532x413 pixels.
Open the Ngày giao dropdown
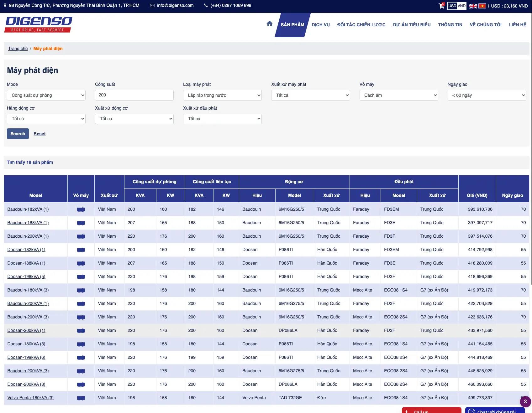[487, 95]
